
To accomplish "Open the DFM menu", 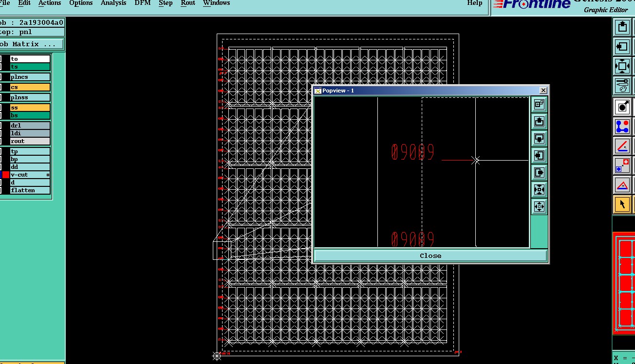I will point(143,3).
